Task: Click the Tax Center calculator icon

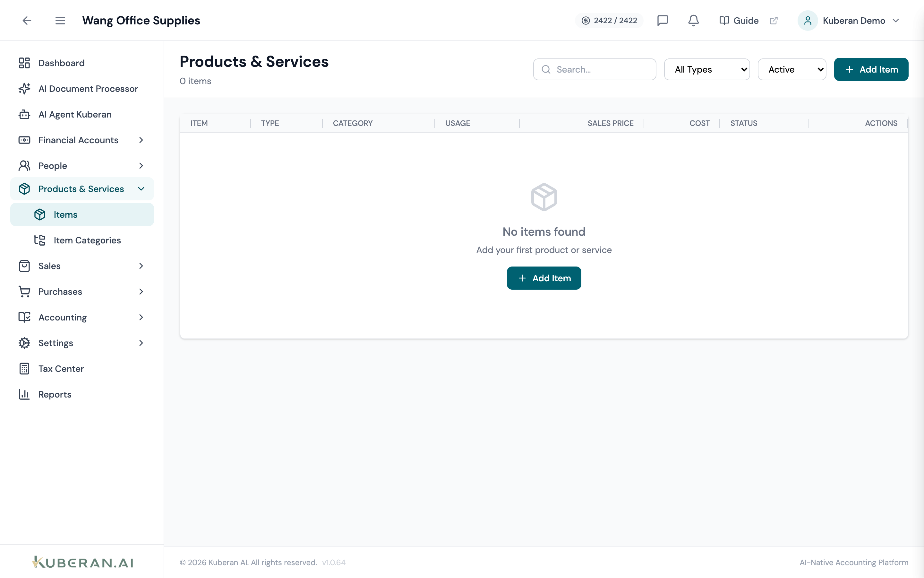Action: (x=24, y=369)
